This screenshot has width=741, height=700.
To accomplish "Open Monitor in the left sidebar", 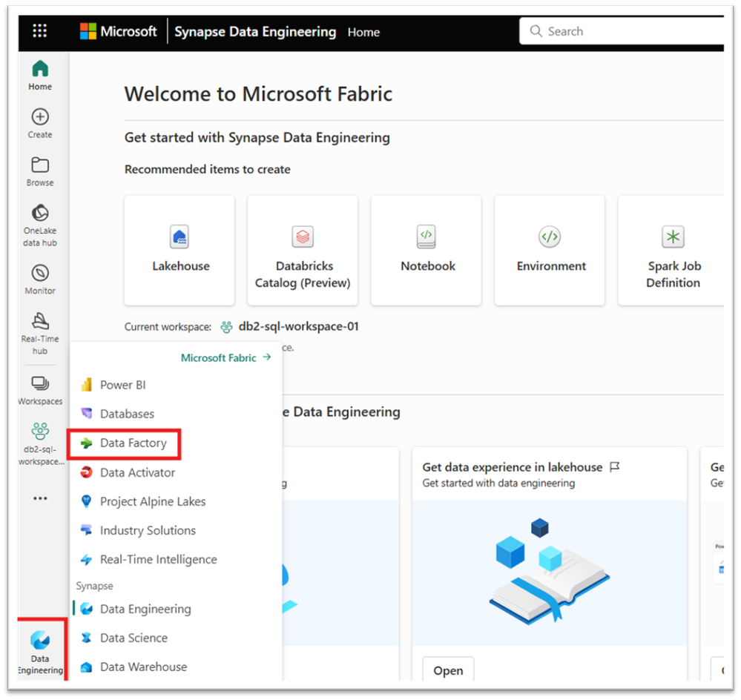I will [x=40, y=280].
